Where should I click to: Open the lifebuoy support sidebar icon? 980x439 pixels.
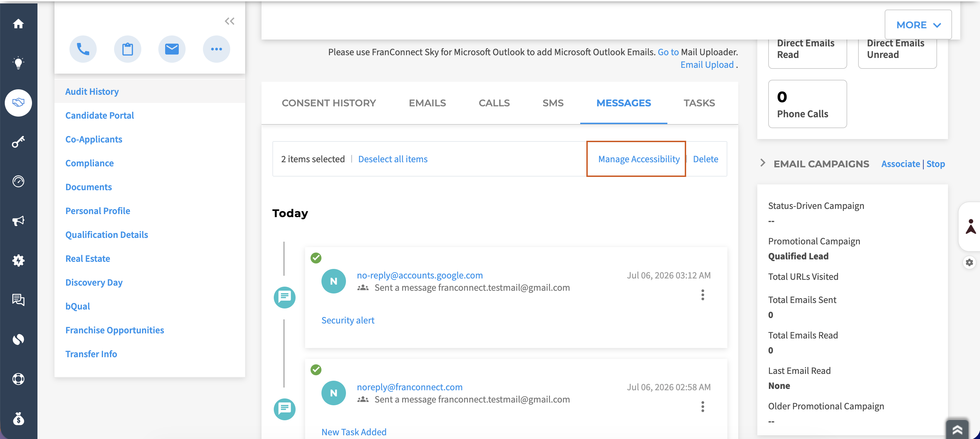(x=18, y=379)
